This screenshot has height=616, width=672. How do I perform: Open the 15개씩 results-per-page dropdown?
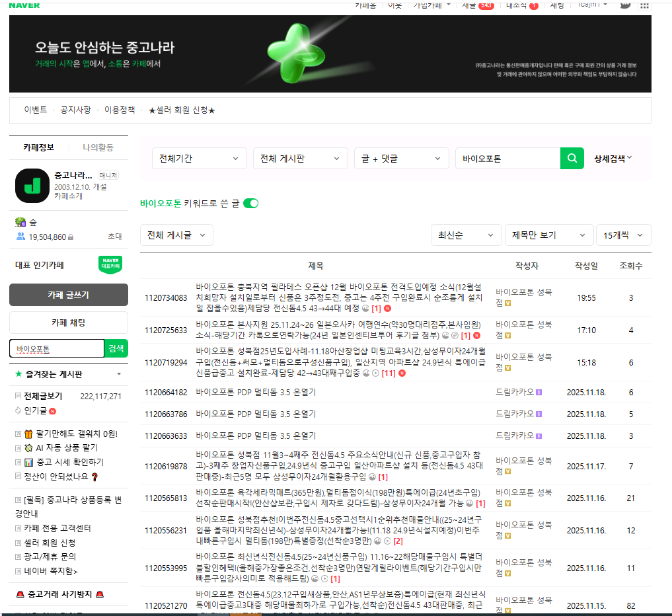click(x=622, y=235)
